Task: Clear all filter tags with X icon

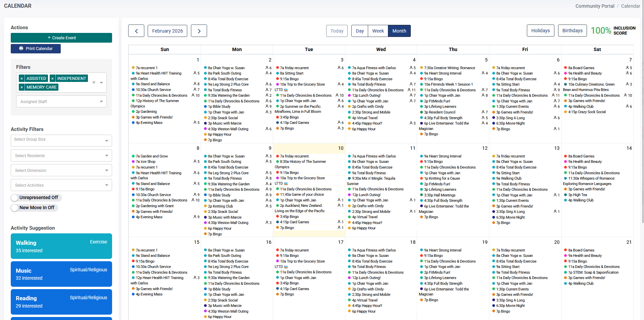Action: coord(94,82)
